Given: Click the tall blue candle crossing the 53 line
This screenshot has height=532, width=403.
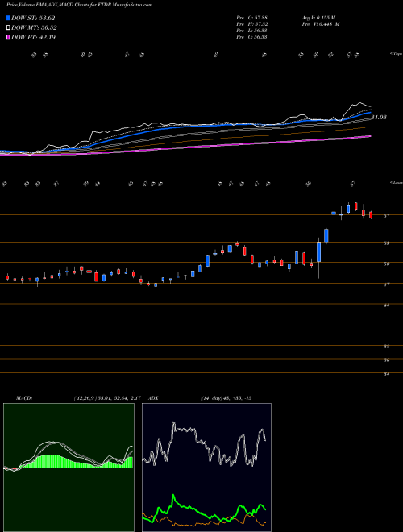Looking at the screenshot, I should pyautogui.click(x=319, y=251).
